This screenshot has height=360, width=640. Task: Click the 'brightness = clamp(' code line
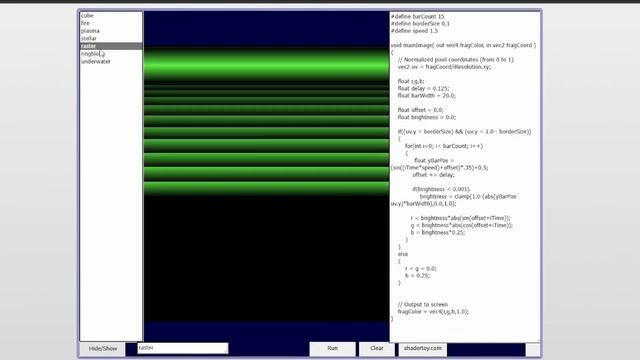click(x=468, y=197)
